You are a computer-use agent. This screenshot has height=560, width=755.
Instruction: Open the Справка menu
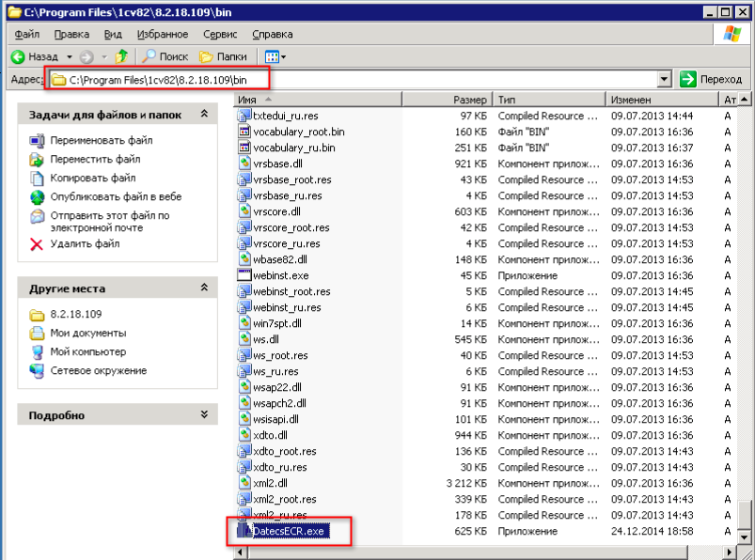coord(273,34)
